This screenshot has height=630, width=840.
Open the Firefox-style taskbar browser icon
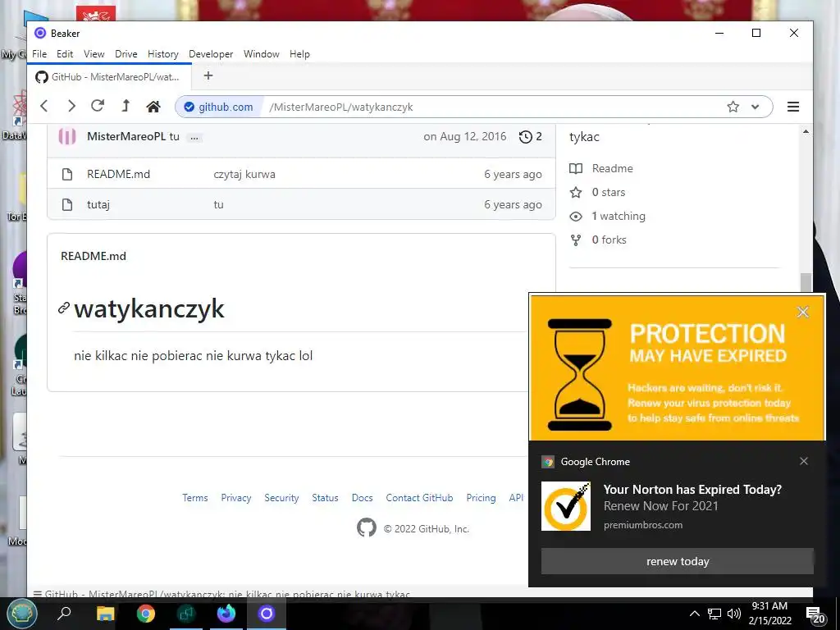coord(226,614)
